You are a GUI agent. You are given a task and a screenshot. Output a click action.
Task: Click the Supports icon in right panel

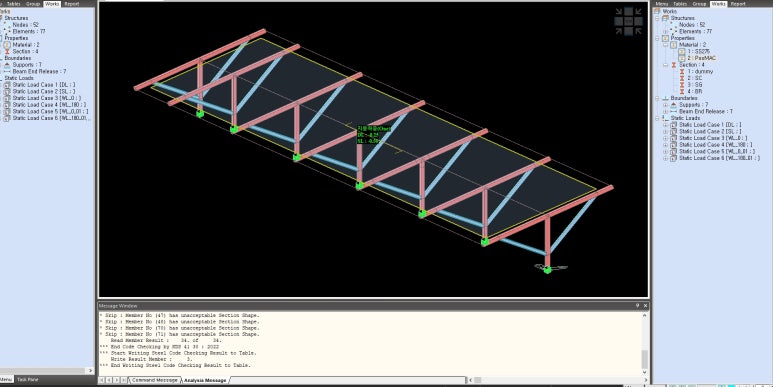coord(673,105)
